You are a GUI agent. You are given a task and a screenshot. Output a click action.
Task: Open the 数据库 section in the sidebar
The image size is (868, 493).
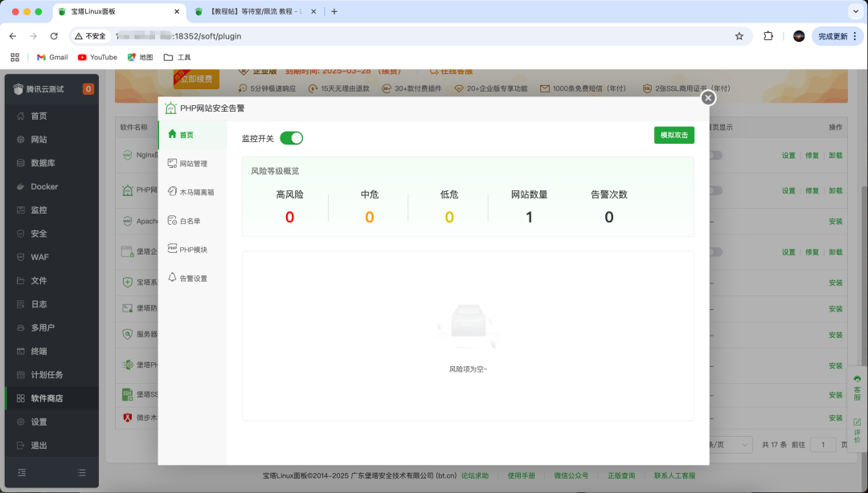coord(42,163)
